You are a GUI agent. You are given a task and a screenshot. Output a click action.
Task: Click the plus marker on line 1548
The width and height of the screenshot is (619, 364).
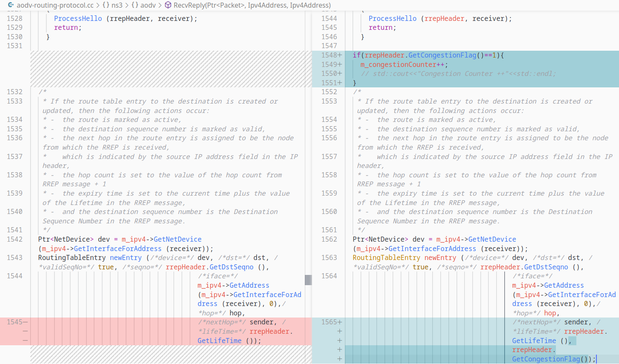click(340, 55)
